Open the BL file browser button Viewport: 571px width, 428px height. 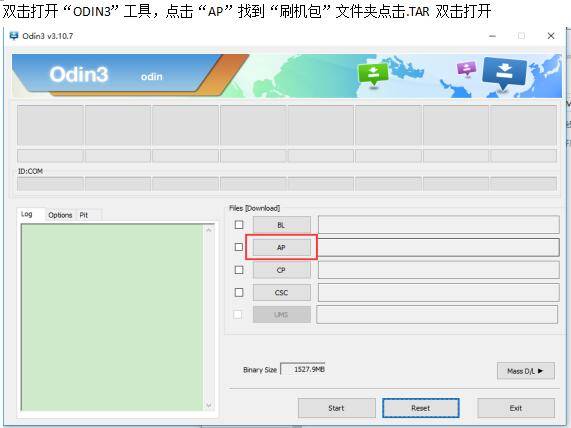click(282, 225)
